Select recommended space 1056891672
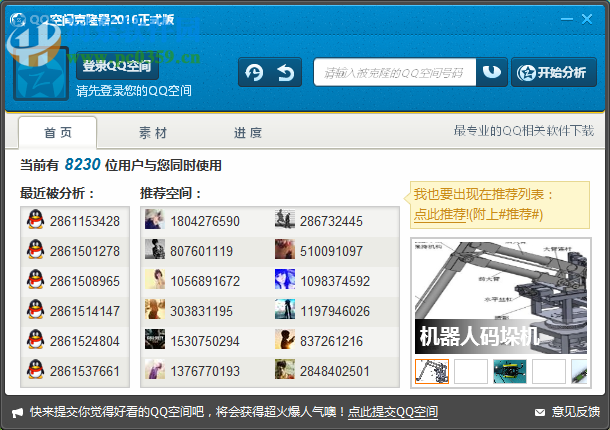 pyautogui.click(x=205, y=281)
